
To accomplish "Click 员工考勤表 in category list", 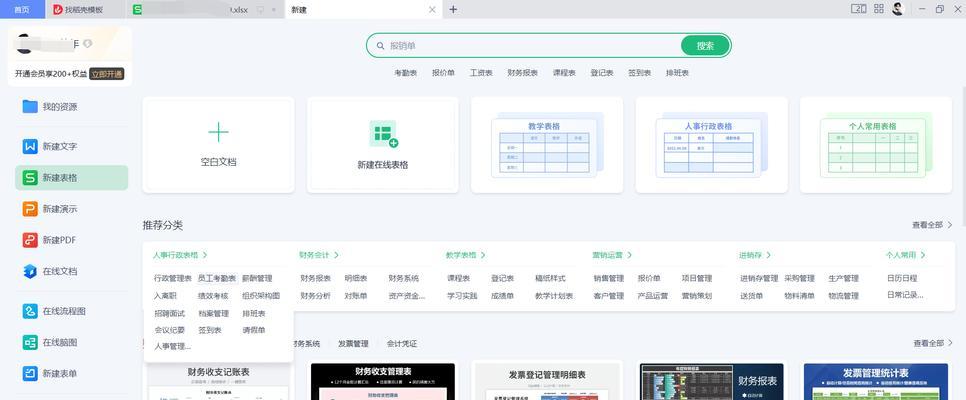I will [217, 279].
